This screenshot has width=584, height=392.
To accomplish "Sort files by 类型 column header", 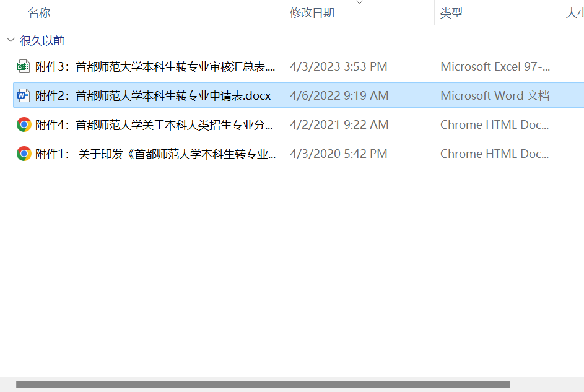I will (451, 13).
